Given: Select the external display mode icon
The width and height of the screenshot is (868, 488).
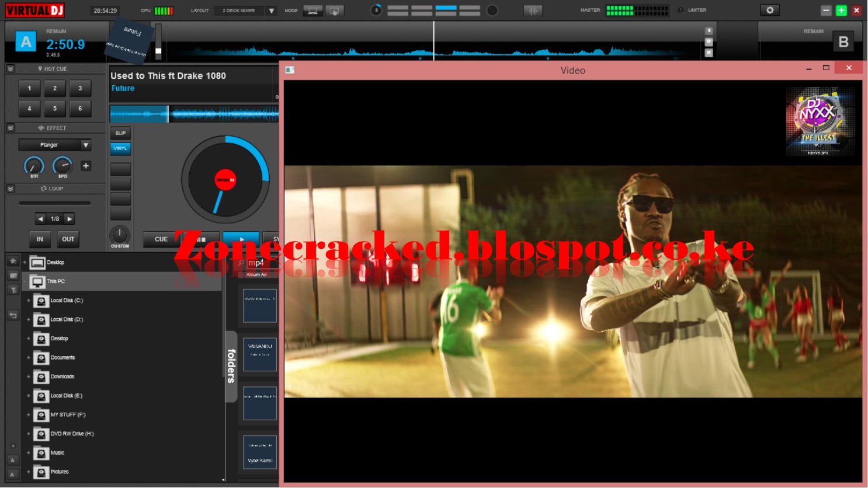Looking at the screenshot, I should (x=335, y=11).
